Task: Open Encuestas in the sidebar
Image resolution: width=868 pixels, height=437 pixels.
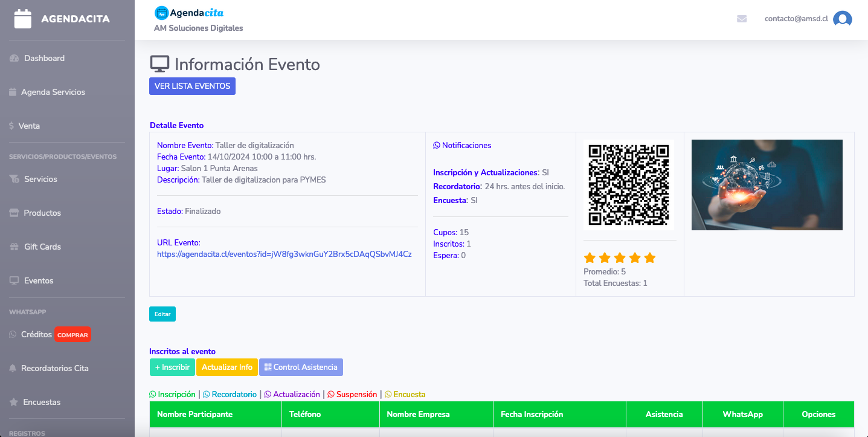Action: click(x=42, y=402)
